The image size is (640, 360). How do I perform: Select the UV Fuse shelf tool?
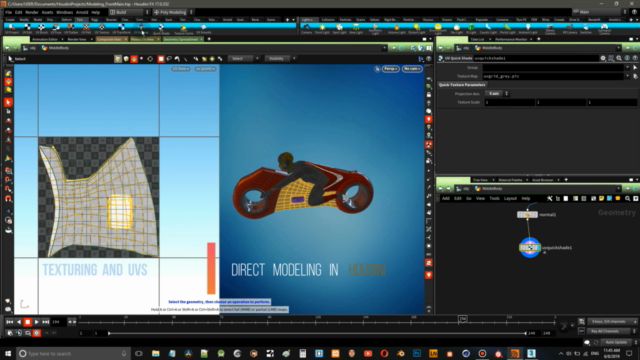(x=56, y=29)
